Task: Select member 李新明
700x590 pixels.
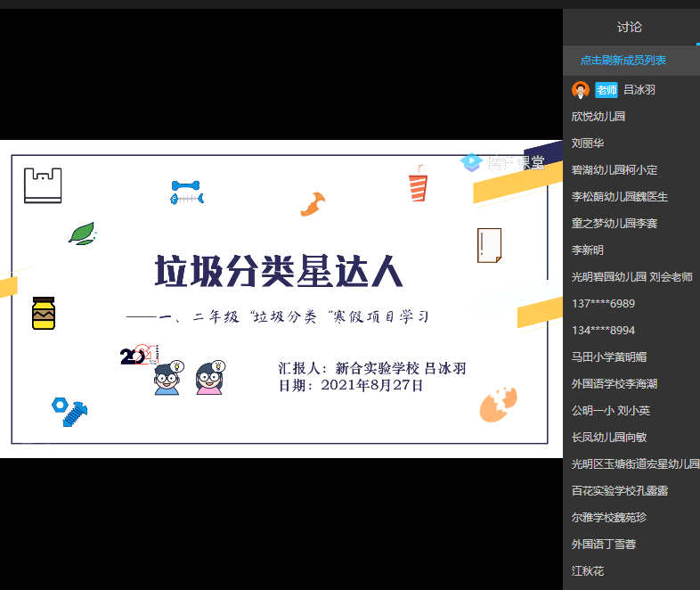Action: click(588, 250)
